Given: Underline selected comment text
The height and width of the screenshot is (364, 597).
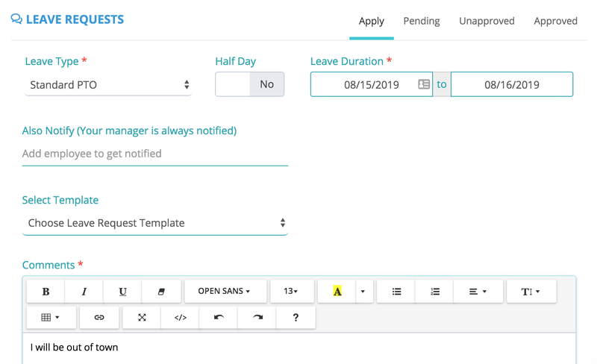Looking at the screenshot, I should tap(122, 292).
